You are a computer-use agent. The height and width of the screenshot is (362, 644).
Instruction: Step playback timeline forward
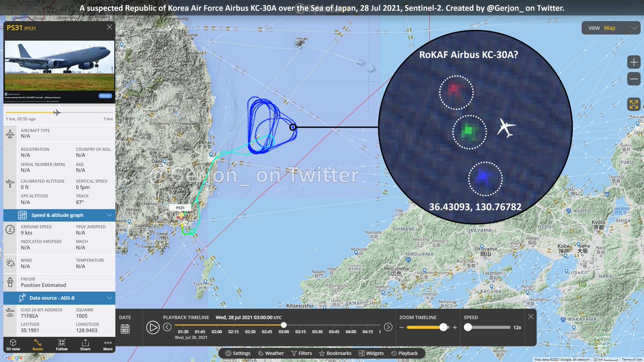tap(389, 327)
